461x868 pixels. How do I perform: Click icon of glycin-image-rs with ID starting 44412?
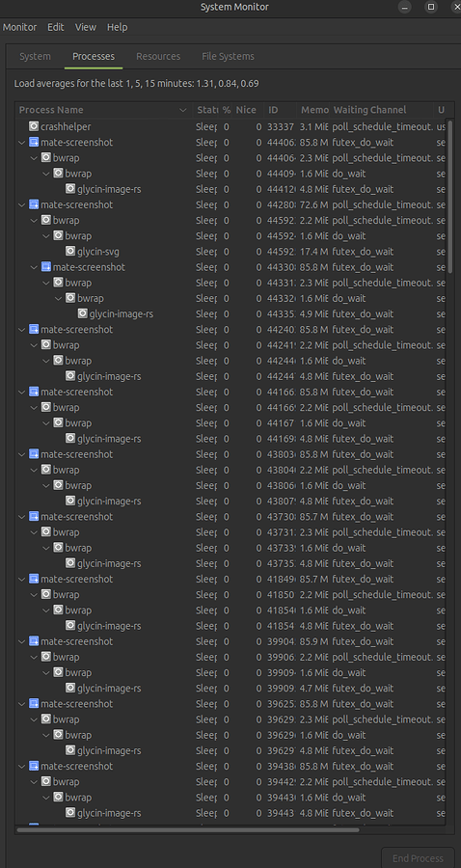[70, 189]
